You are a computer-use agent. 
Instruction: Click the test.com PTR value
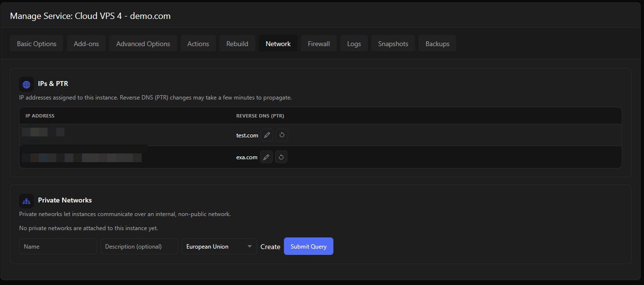[247, 135]
